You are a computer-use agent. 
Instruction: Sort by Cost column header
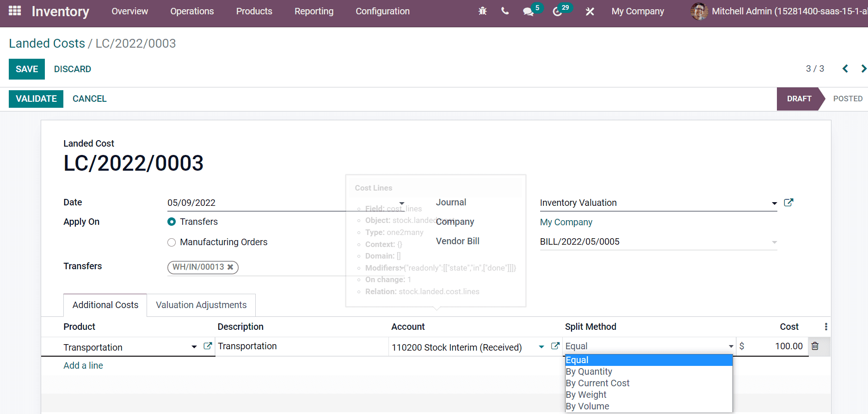point(789,327)
